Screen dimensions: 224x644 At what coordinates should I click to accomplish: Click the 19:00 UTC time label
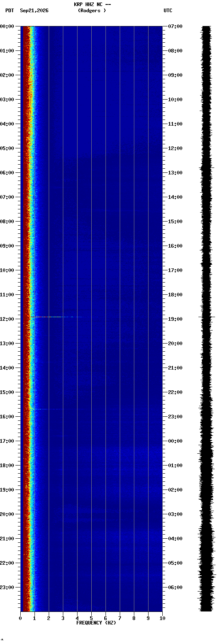[x=175, y=319]
